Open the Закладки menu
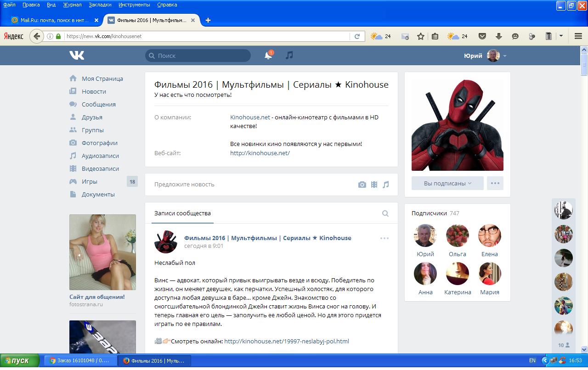Screen dimensions: 588x370 pos(100,5)
